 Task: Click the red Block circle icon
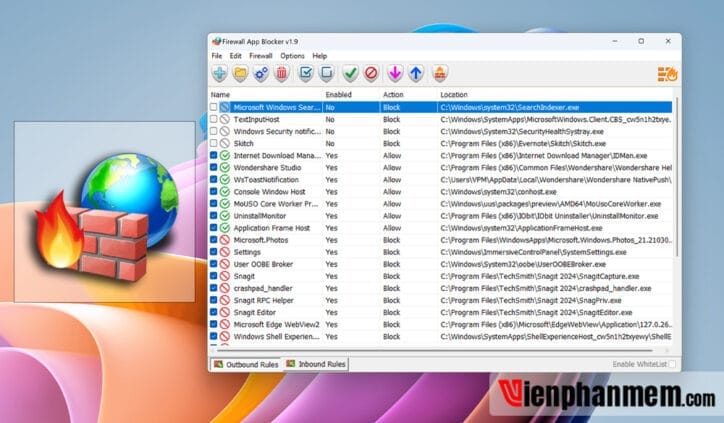pyautogui.click(x=371, y=73)
